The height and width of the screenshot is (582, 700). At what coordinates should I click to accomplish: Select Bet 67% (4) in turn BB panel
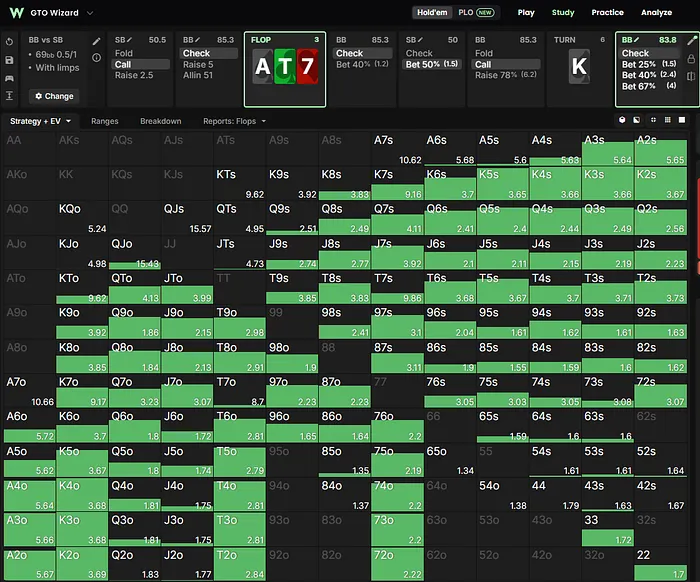649,86
